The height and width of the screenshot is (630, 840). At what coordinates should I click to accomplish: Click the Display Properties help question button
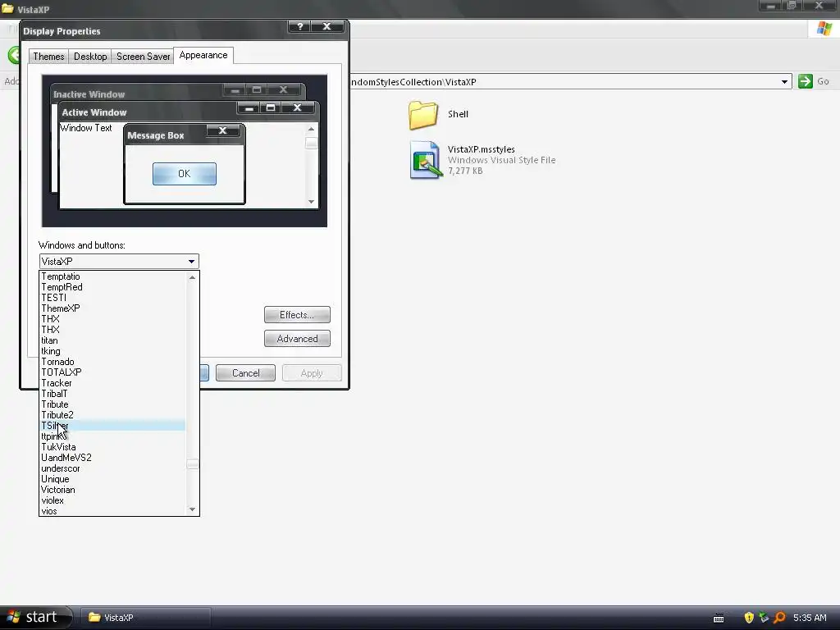[300, 26]
